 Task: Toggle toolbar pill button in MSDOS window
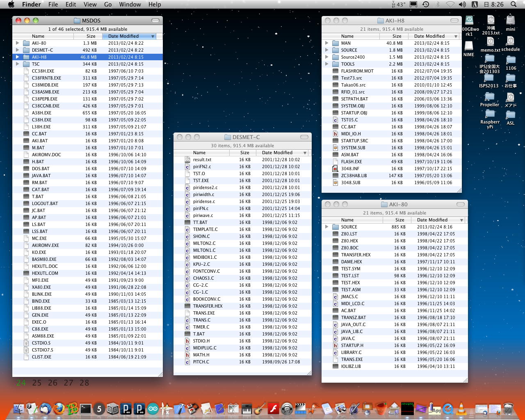click(x=155, y=21)
